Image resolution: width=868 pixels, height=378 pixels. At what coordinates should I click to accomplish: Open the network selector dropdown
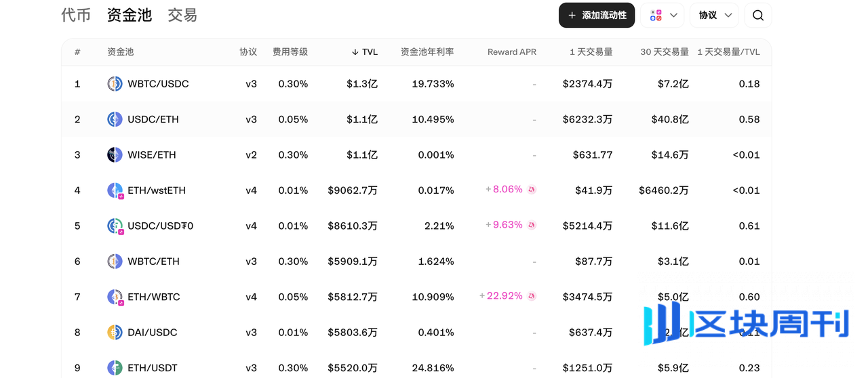[x=663, y=15]
